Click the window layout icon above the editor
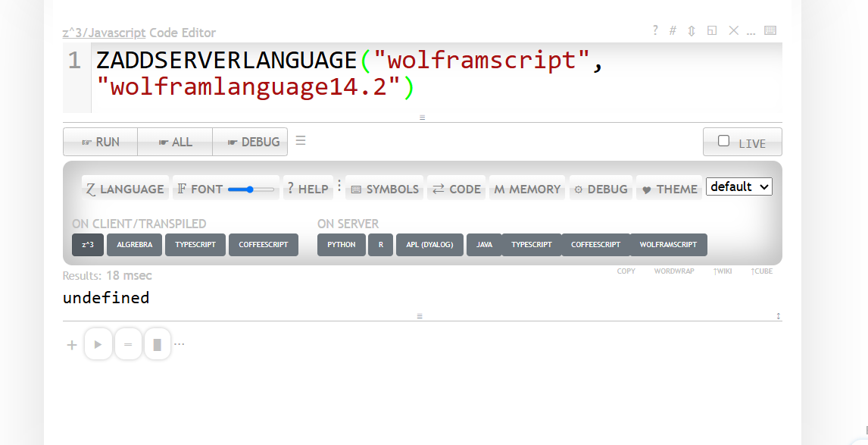Image resolution: width=868 pixels, height=445 pixels. pos(712,30)
